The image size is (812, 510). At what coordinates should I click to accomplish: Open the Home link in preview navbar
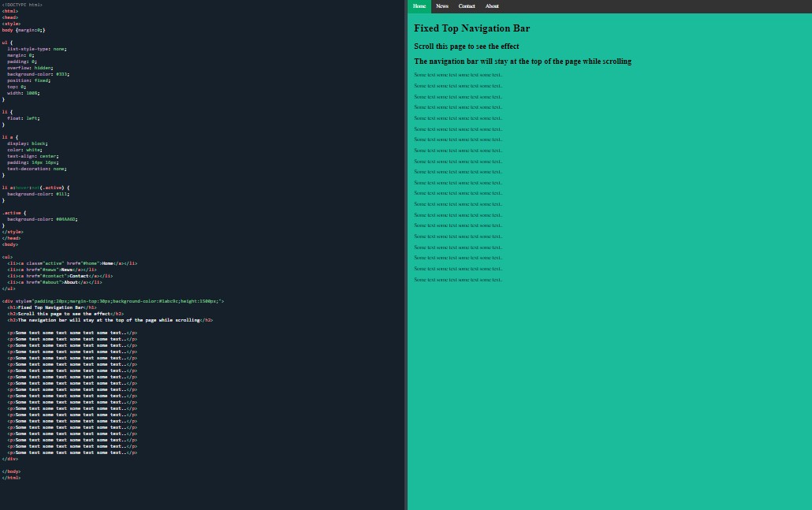pos(419,6)
